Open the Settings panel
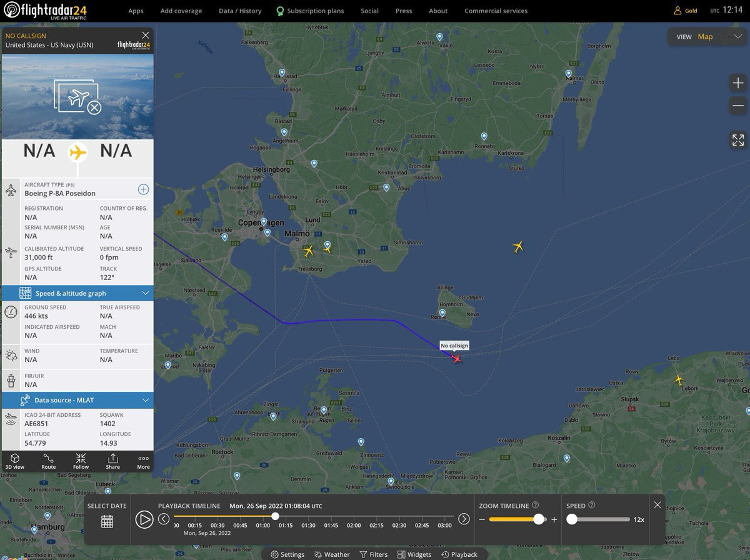This screenshot has width=750, height=560. point(287,554)
